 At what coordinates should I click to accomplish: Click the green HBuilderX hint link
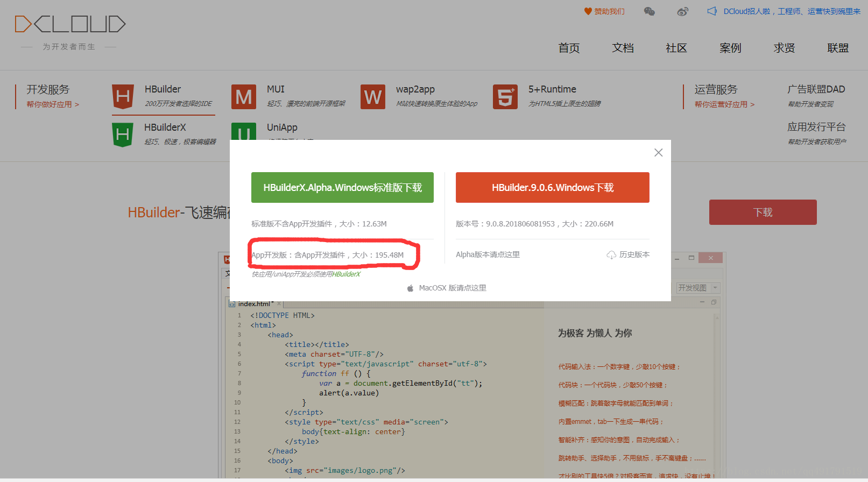coord(346,274)
